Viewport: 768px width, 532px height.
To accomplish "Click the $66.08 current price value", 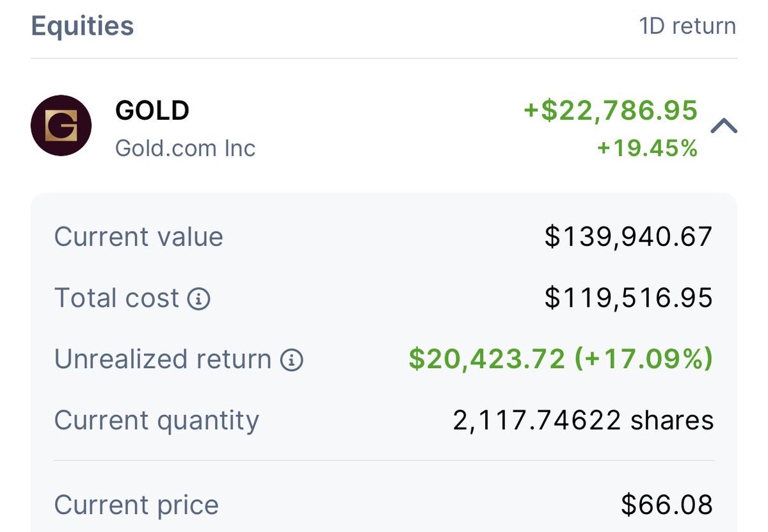I will tap(667, 505).
